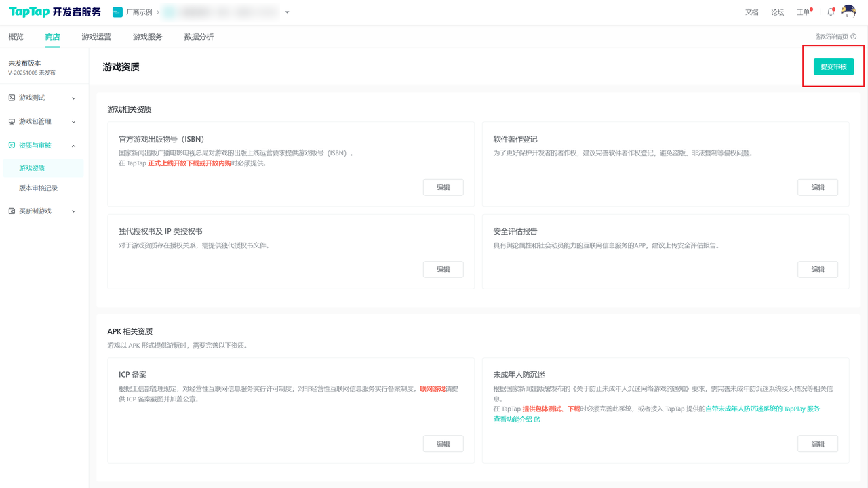
Task: Expand the 游戏测试 menu chevron
Action: (74, 98)
